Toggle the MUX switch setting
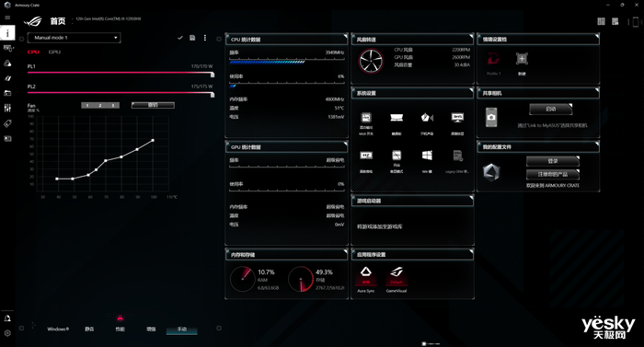 [x=366, y=118]
